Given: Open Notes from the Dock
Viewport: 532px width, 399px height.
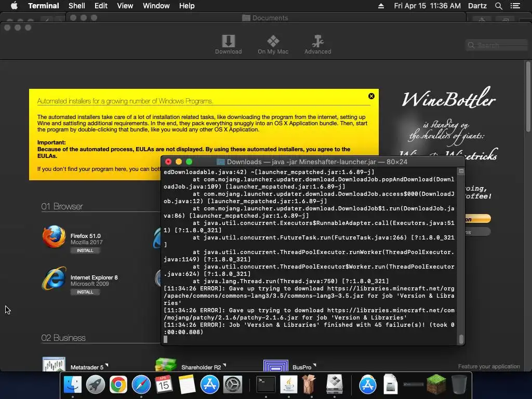Looking at the screenshot, I should point(187,385).
